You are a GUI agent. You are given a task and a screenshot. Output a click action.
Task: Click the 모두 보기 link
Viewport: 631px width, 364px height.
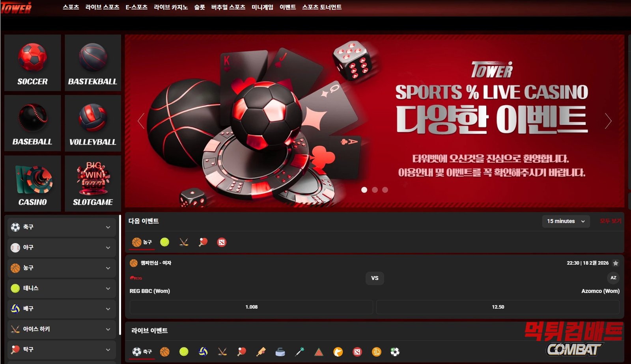(610, 221)
